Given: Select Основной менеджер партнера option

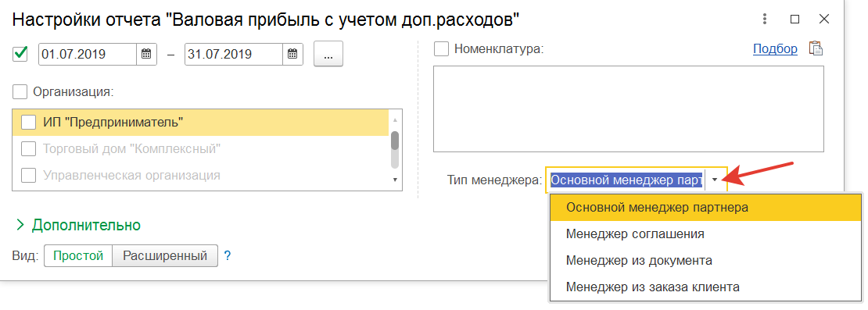Looking at the screenshot, I should coord(706,207).
